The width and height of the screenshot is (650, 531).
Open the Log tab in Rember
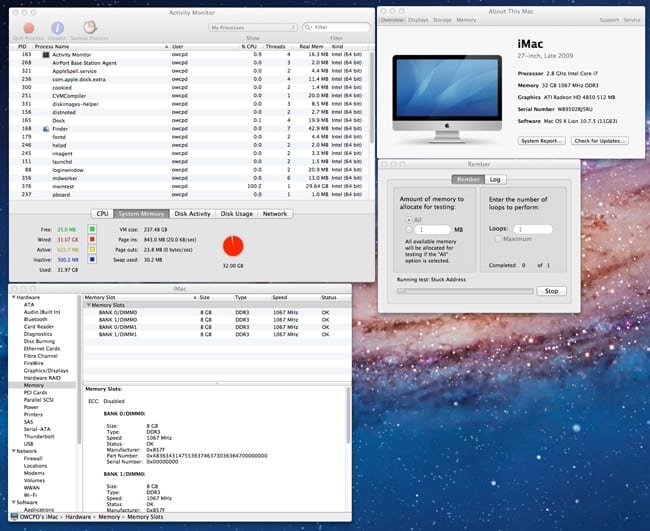click(x=496, y=180)
